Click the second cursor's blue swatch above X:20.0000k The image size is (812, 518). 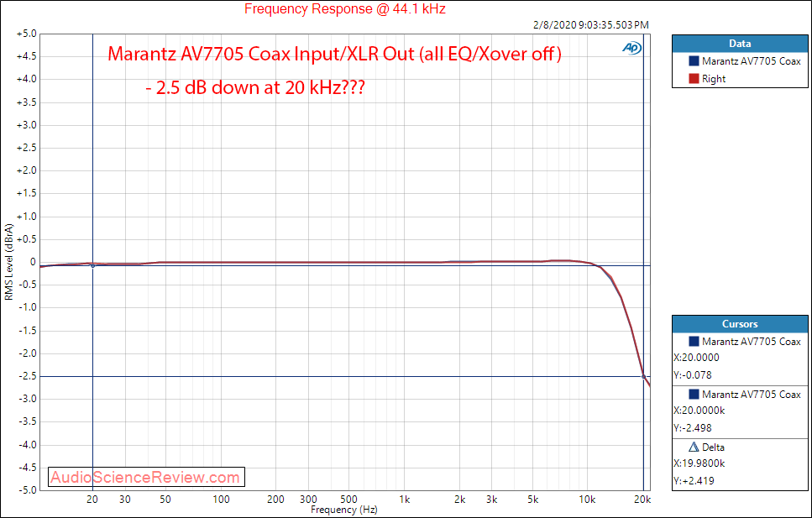(694, 395)
